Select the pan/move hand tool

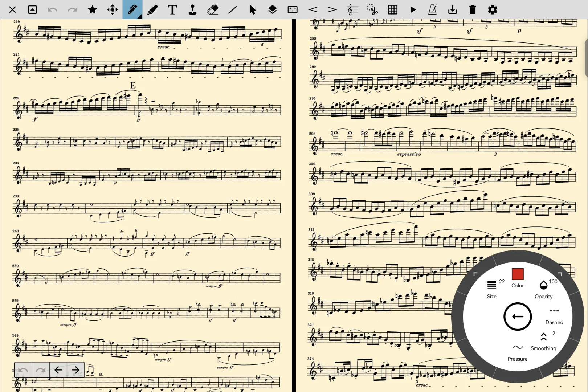[x=113, y=10]
